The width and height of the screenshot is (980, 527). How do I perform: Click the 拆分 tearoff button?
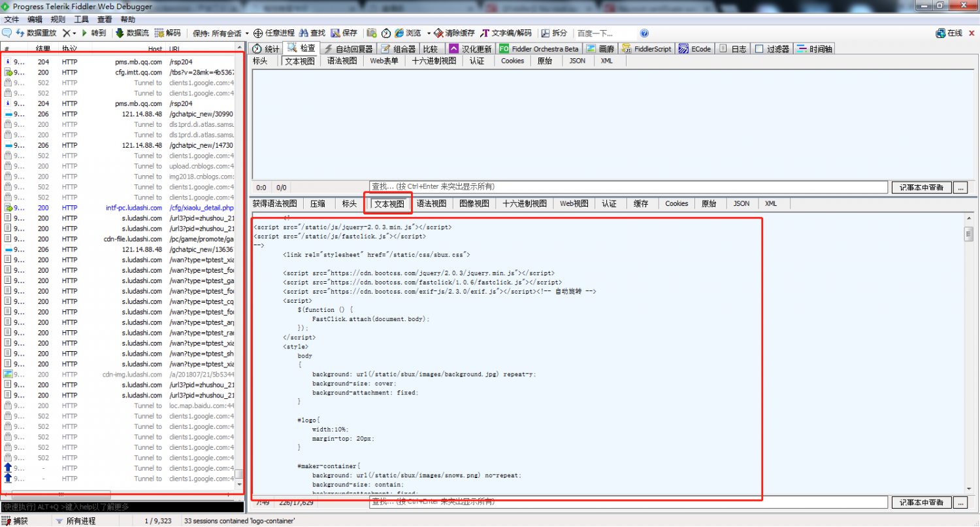point(554,33)
